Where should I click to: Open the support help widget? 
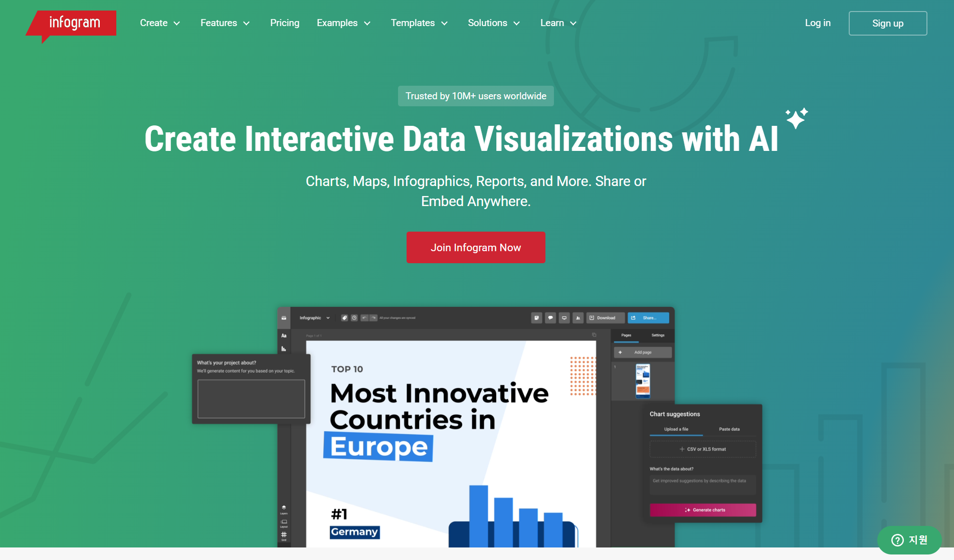point(909,540)
